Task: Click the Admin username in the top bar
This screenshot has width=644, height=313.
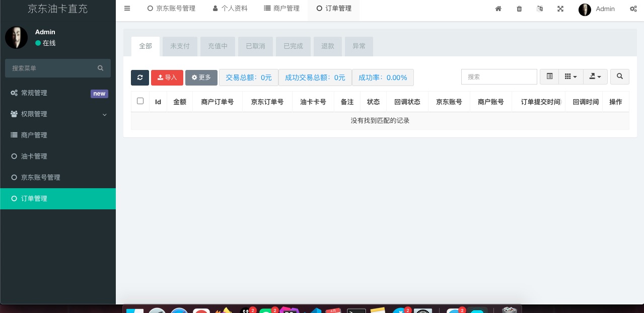Action: (605, 9)
